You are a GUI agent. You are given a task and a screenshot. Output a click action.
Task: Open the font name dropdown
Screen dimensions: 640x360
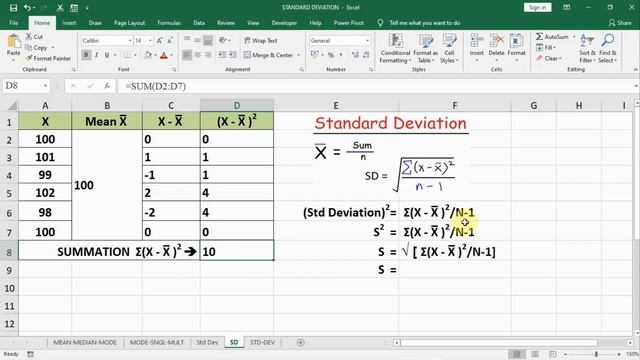coord(130,40)
